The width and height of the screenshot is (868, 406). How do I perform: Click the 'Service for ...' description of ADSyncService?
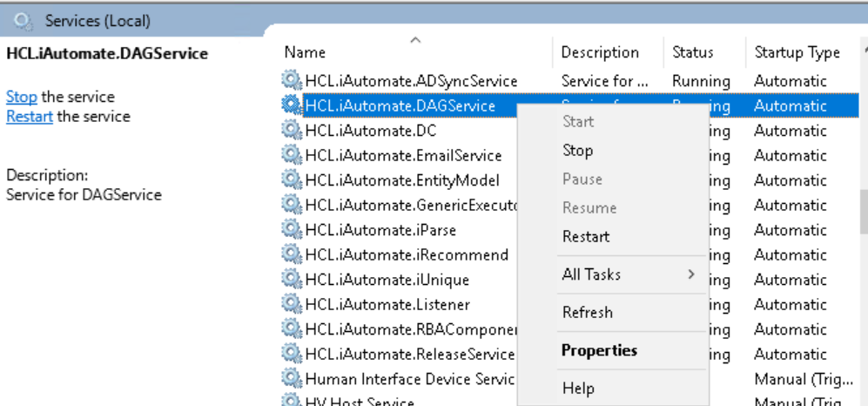click(x=604, y=81)
